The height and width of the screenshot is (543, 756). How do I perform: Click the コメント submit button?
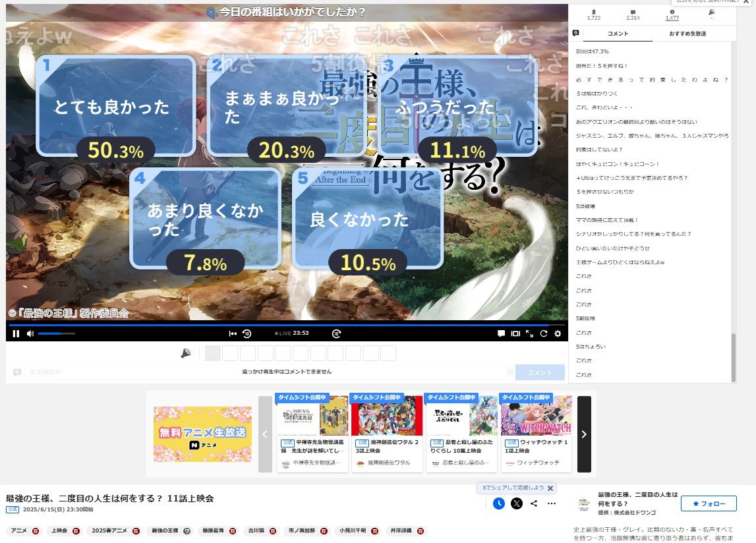pyautogui.click(x=540, y=372)
